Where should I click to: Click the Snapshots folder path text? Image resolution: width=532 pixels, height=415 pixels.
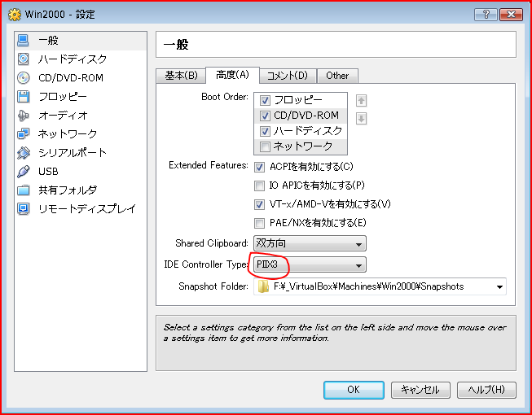pyautogui.click(x=368, y=286)
